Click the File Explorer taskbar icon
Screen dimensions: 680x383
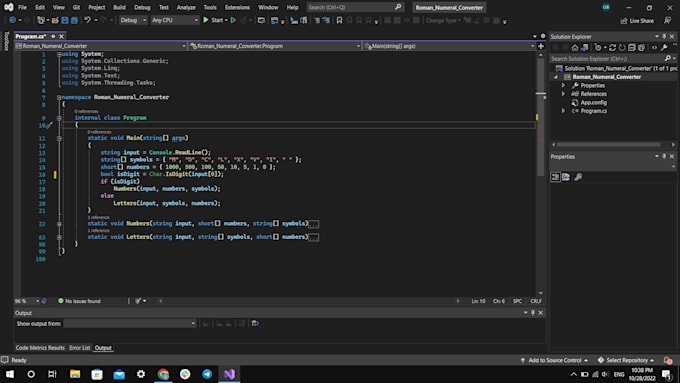(75, 374)
